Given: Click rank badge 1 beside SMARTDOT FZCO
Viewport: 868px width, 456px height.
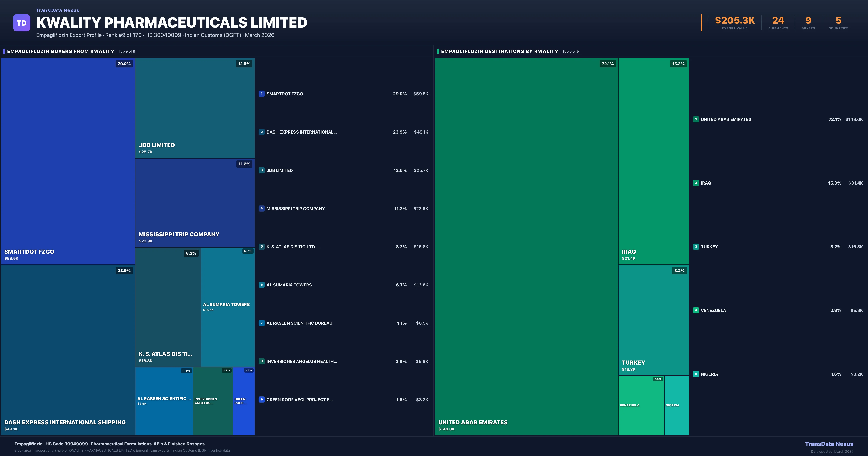Looking at the screenshot, I should [x=261, y=94].
